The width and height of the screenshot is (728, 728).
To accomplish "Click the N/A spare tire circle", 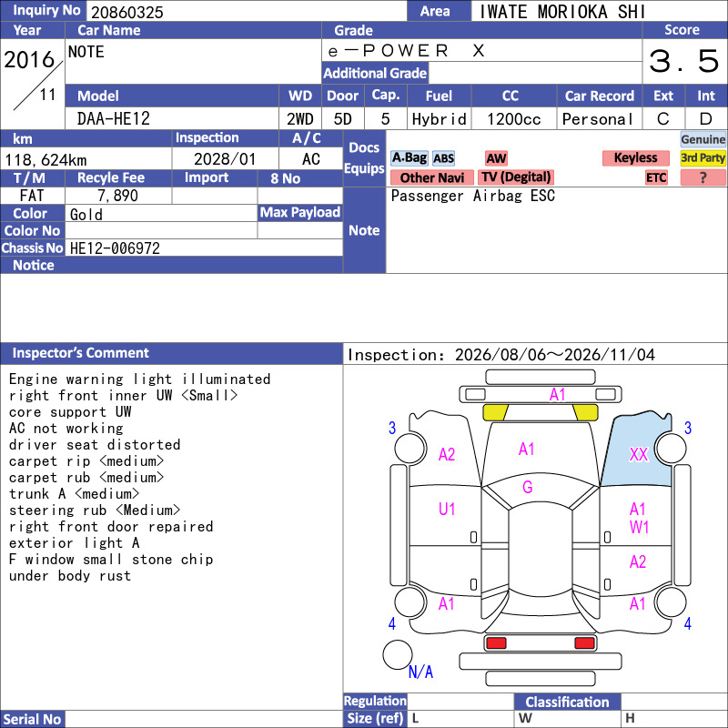I will point(398,654).
